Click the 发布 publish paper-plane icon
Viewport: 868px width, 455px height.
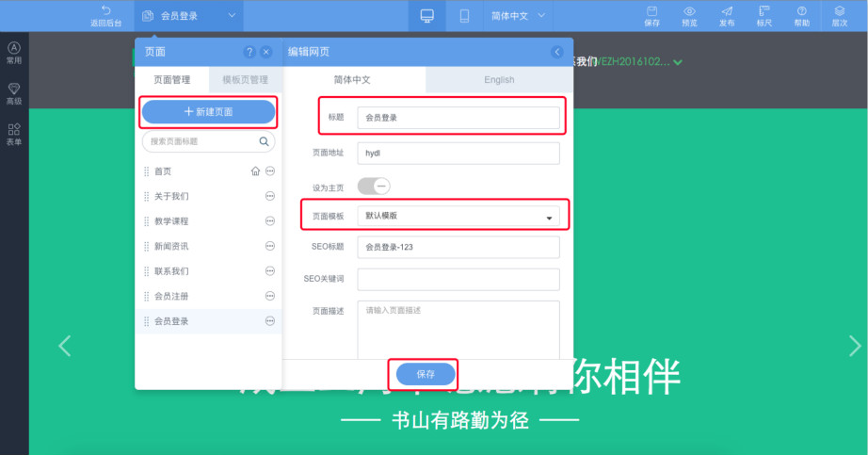coord(727,15)
